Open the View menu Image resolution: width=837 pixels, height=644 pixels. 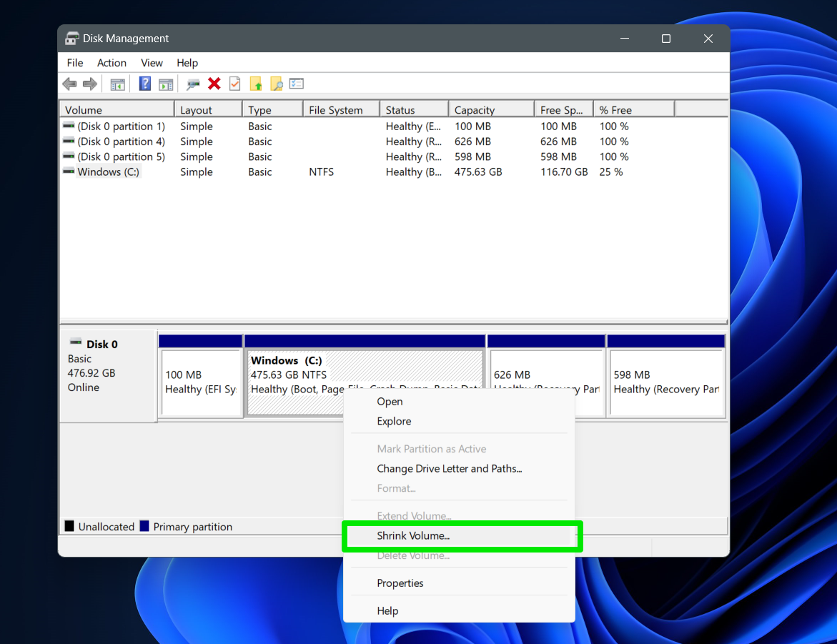(x=152, y=63)
